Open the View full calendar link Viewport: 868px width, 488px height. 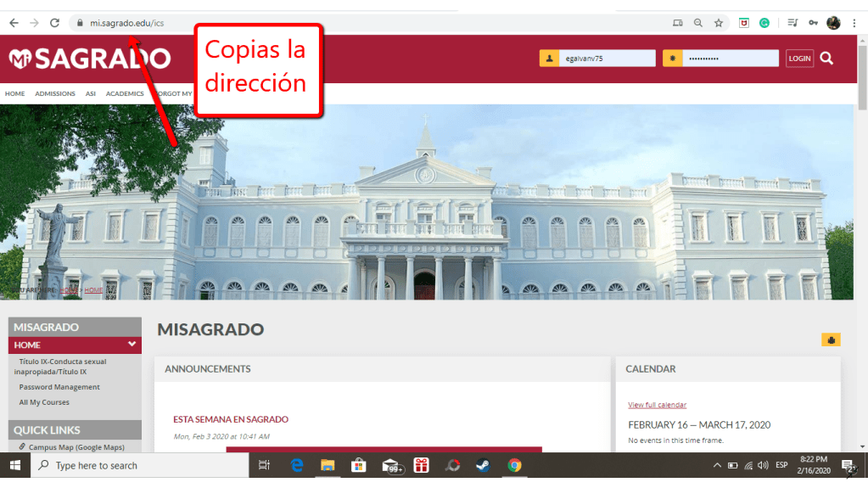[x=657, y=405]
